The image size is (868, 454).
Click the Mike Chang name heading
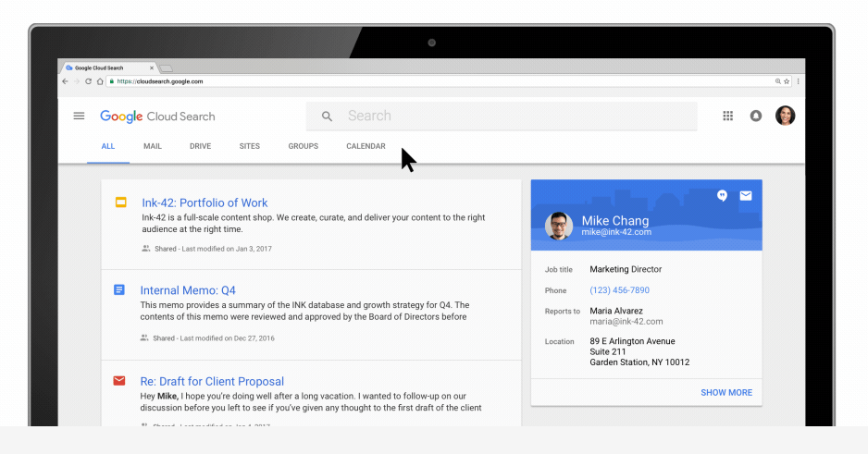[615, 221]
